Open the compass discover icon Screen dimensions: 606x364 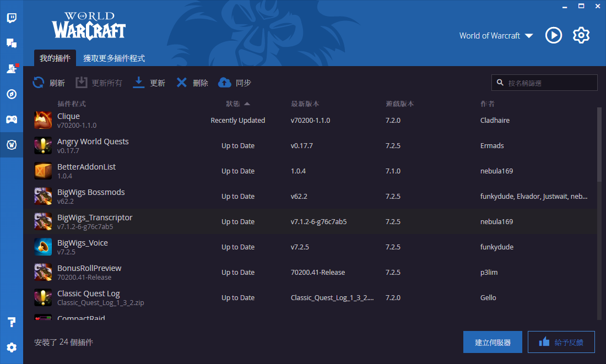click(x=12, y=94)
